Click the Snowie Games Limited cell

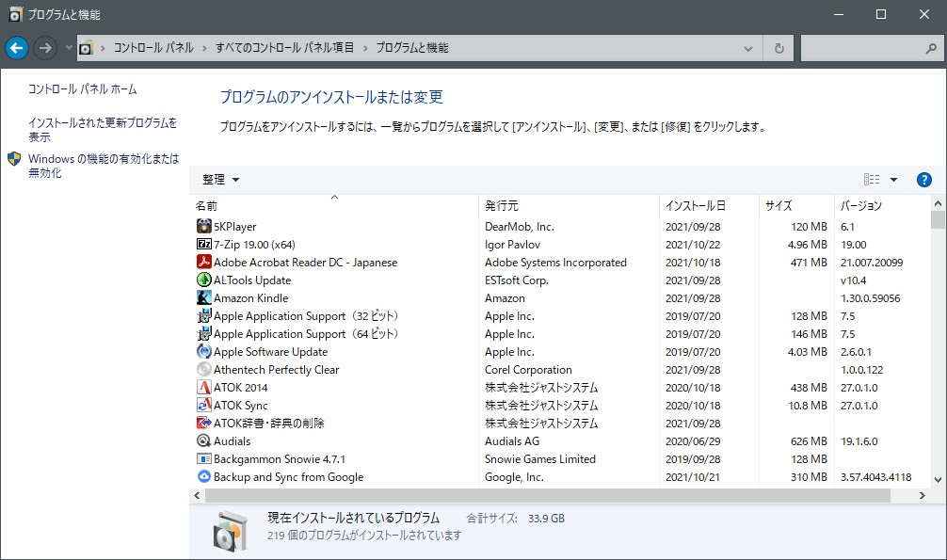[x=540, y=459]
